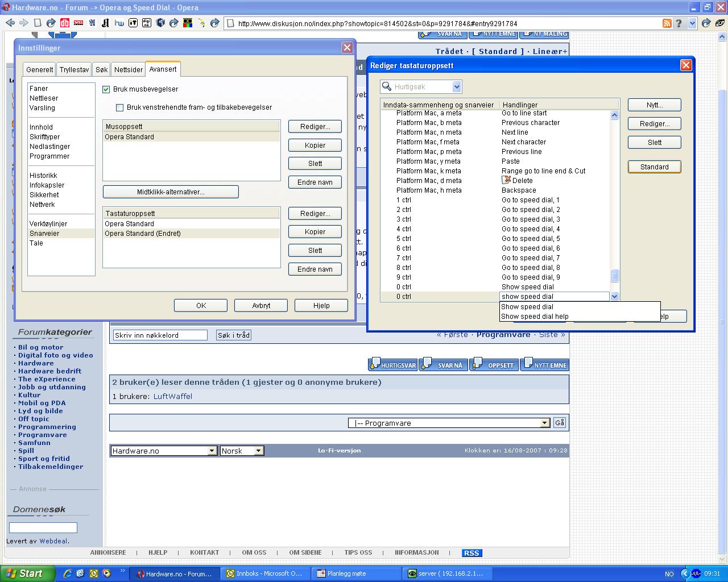The image size is (728, 582).
Task: Toggle the 'Bruk musbevegelser' checkbox
Action: pyautogui.click(x=106, y=89)
